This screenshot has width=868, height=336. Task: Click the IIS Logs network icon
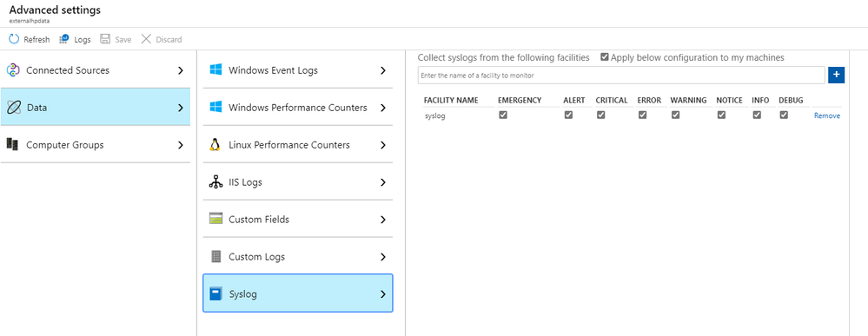[215, 182]
